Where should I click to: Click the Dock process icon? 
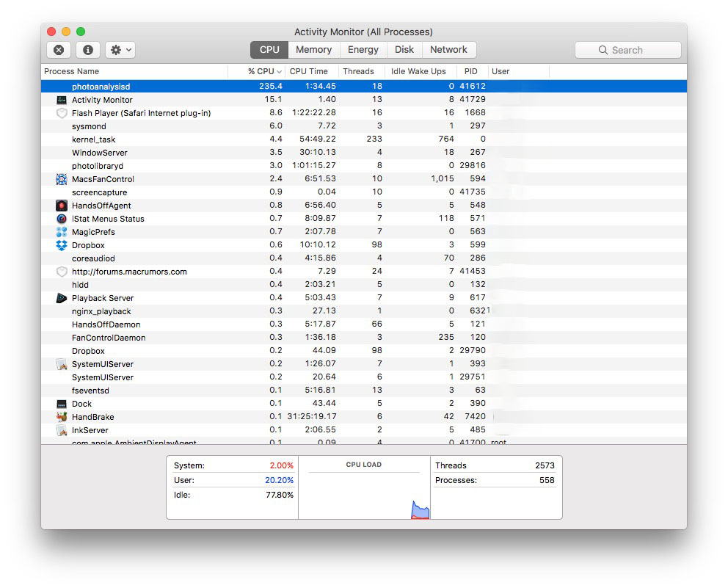click(x=62, y=404)
